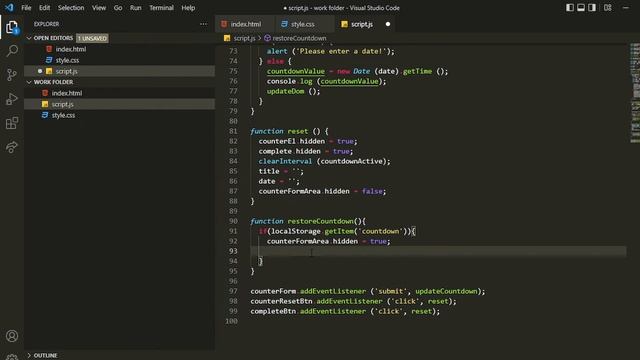
Task: Toggle bottom panel layout icon
Action: click(581, 8)
